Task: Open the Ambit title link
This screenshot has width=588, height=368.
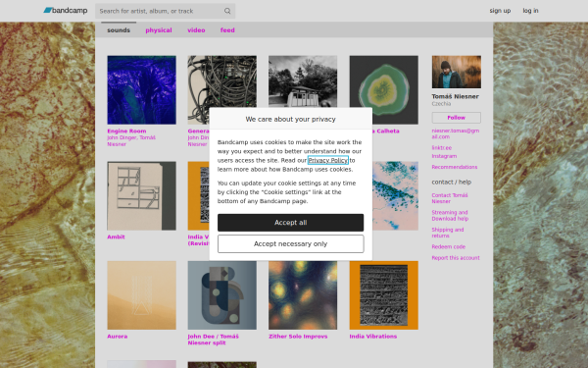Action: [116, 237]
